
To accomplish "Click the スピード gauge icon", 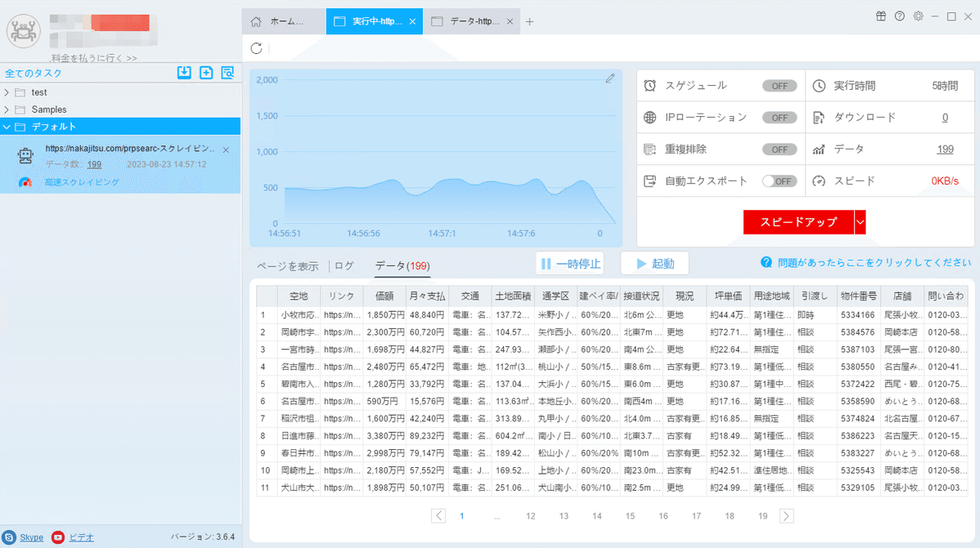I will 820,180.
